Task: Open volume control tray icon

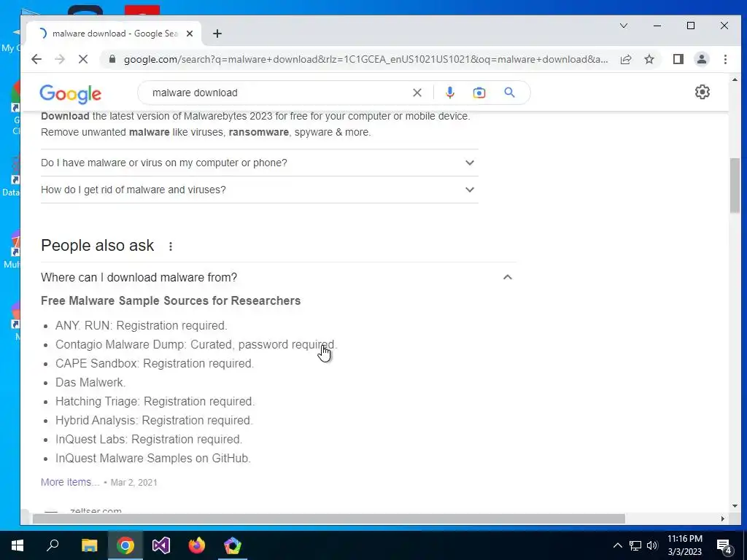Action: click(x=652, y=545)
